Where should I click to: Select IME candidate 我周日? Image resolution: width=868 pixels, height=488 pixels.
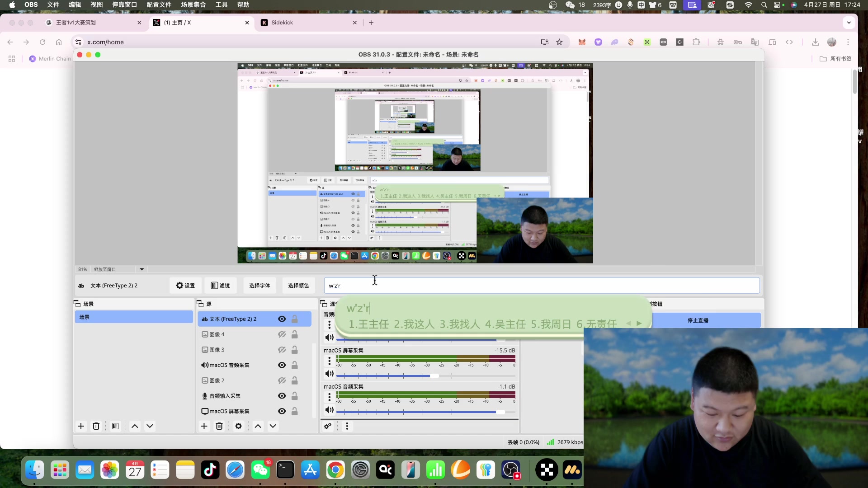pyautogui.click(x=551, y=324)
